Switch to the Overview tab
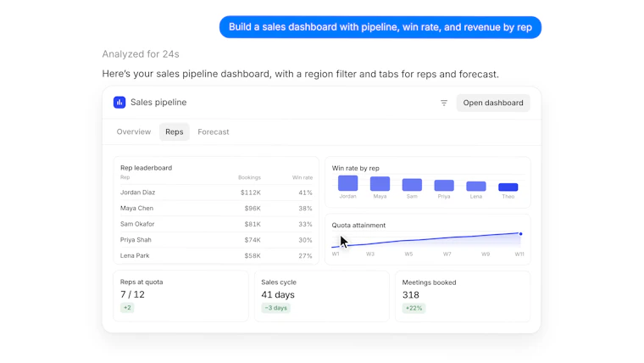Viewport: 644px width, 363px height. coord(134,132)
